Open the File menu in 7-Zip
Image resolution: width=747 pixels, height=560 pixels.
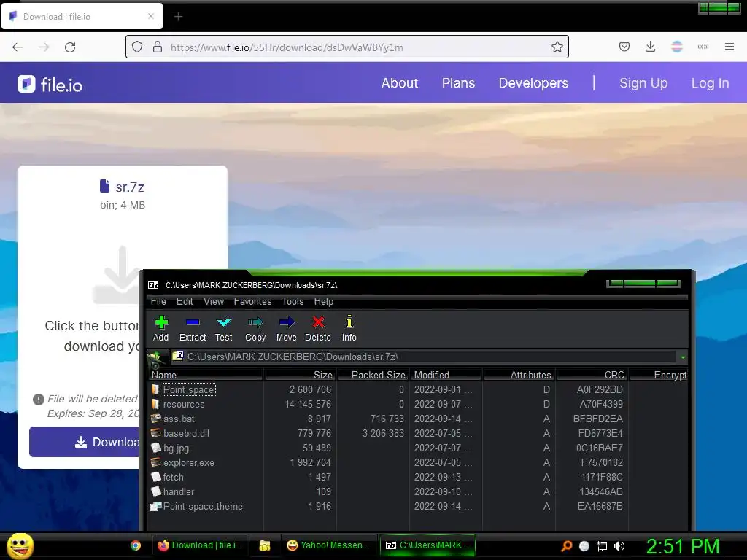tap(158, 301)
